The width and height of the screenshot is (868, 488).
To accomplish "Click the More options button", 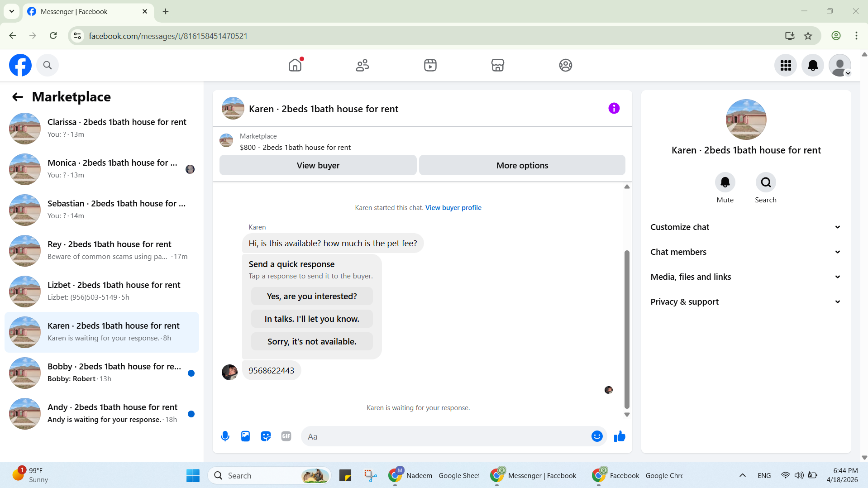I will [522, 165].
